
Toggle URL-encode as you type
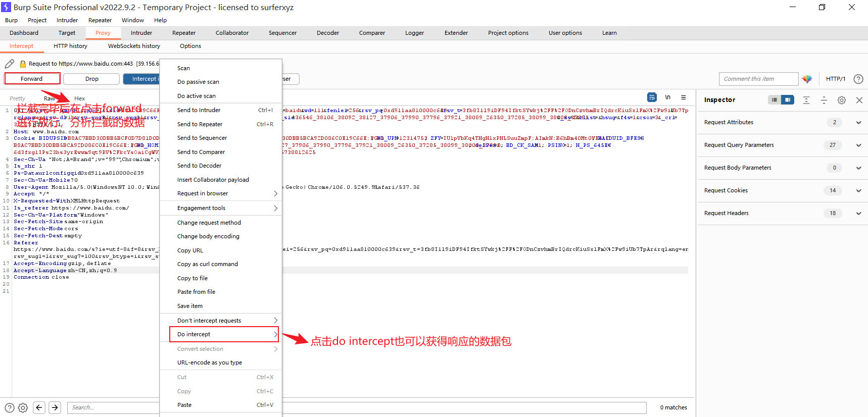point(221,362)
